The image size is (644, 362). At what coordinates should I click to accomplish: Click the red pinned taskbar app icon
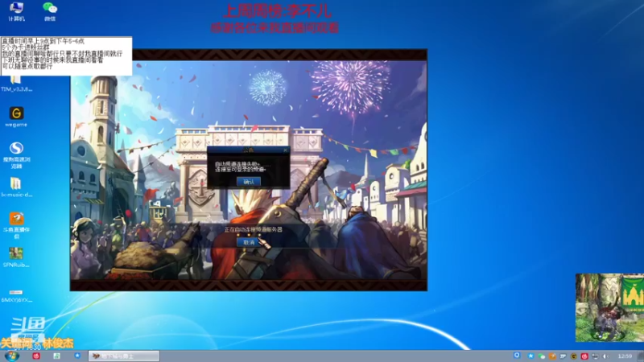(36, 356)
